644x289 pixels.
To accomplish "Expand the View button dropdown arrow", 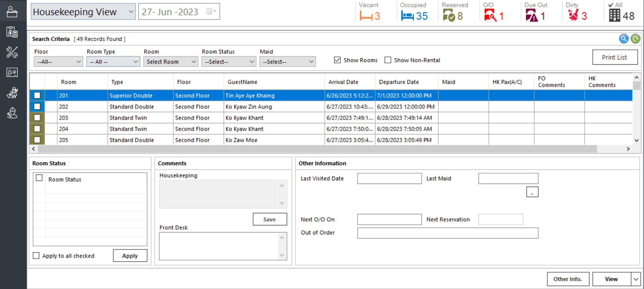I will click(636, 279).
